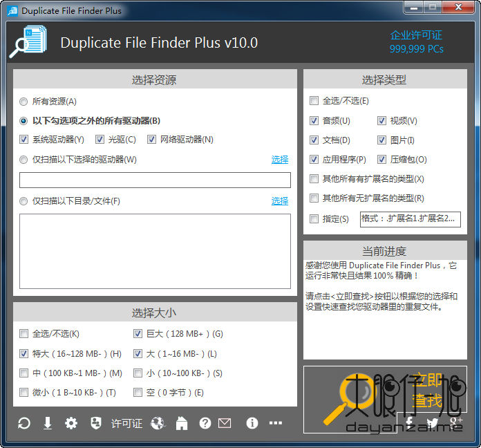481x448 pixels.
Task: Uncheck 巨大 (128 MB+) (G) checkbox
Action: tap(138, 333)
